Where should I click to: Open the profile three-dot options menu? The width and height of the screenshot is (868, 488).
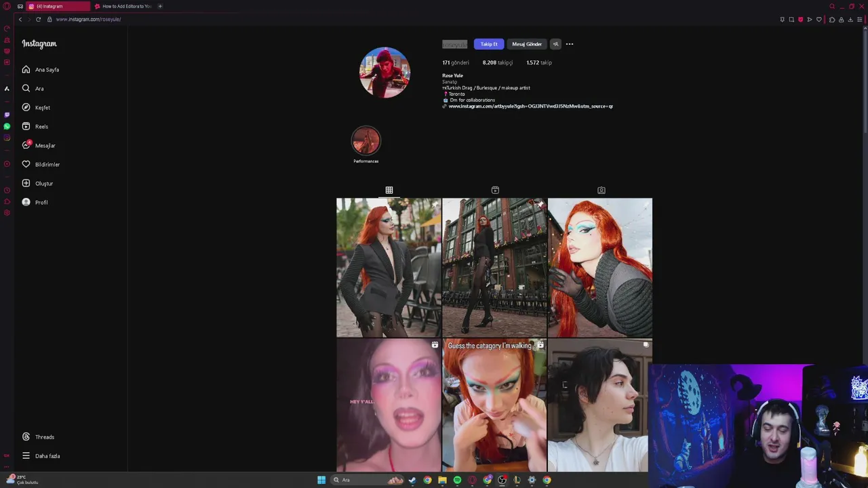tap(570, 44)
